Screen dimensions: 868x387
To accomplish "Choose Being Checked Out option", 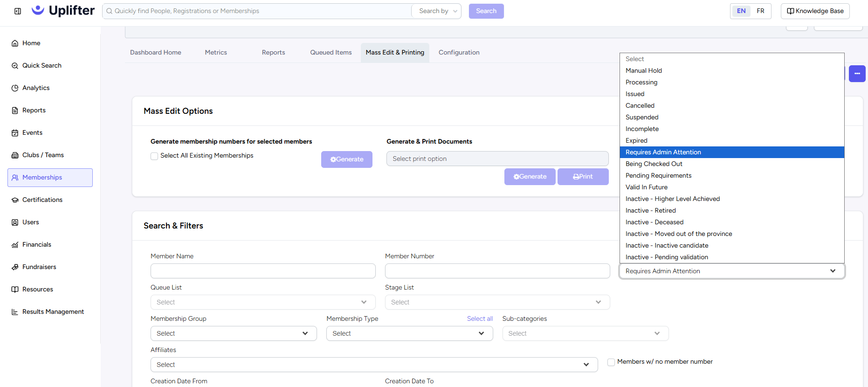I will coord(732,164).
